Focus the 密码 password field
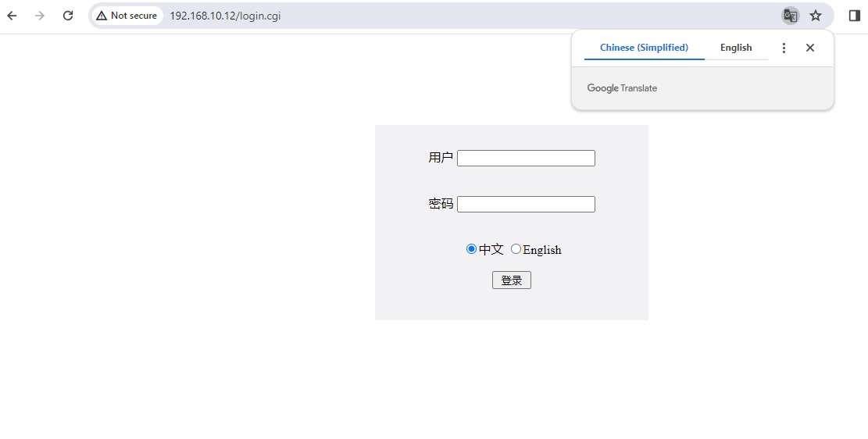Image resolution: width=868 pixels, height=439 pixels. (526, 205)
